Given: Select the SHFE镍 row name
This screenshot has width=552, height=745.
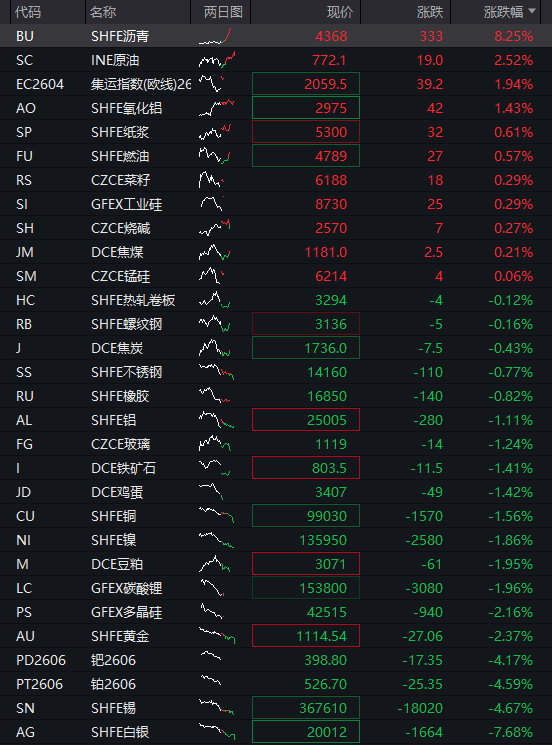Looking at the screenshot, I should coord(114,540).
